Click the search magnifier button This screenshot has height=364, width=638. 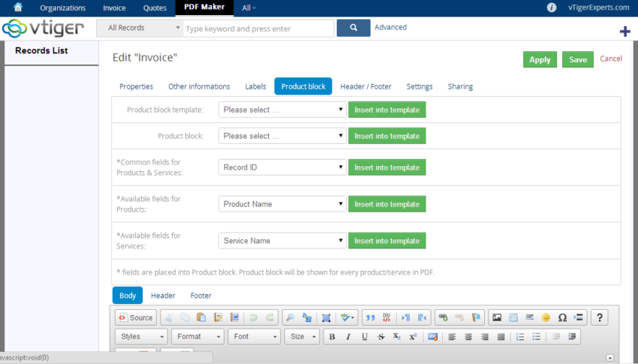[354, 28]
